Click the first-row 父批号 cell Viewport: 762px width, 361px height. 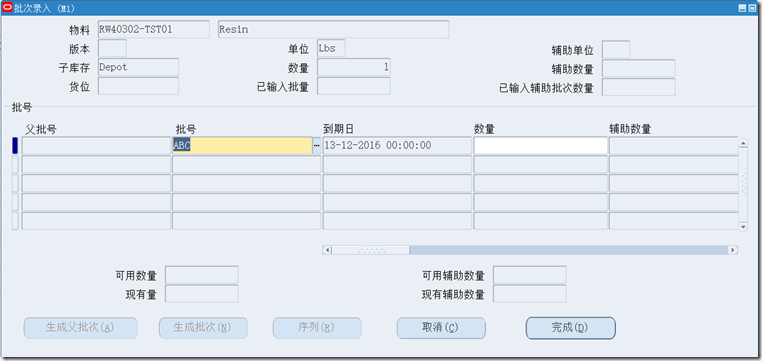(x=96, y=146)
